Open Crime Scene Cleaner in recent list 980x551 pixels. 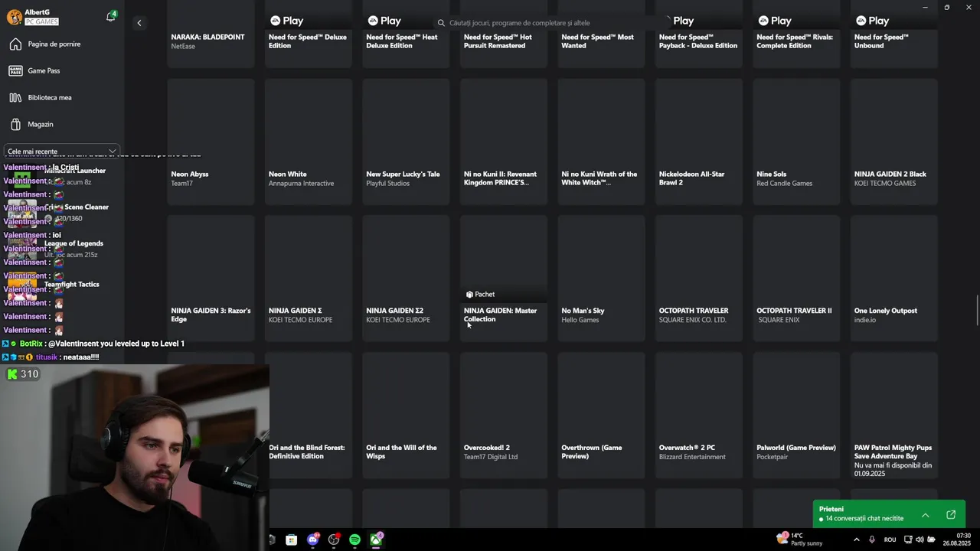[61, 213]
